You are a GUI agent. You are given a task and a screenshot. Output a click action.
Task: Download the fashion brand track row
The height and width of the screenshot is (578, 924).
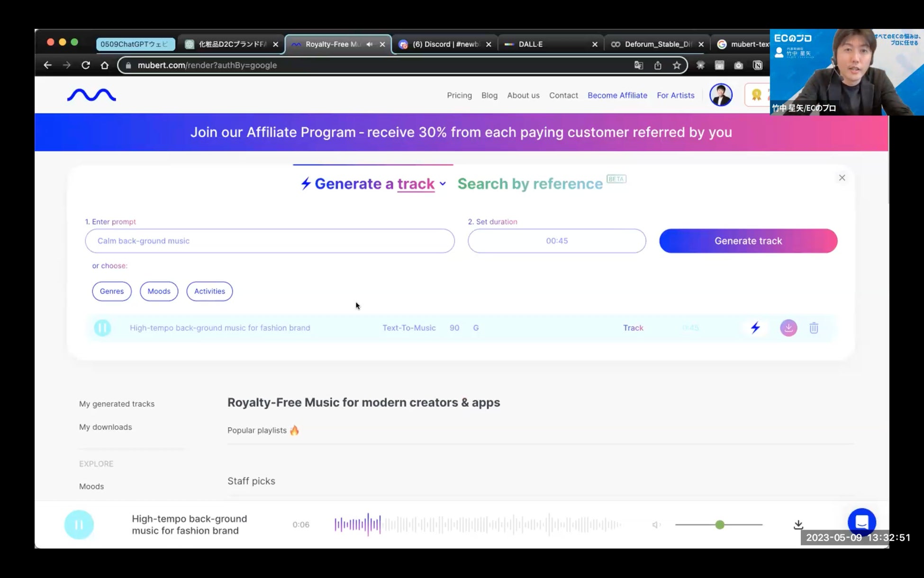(788, 328)
